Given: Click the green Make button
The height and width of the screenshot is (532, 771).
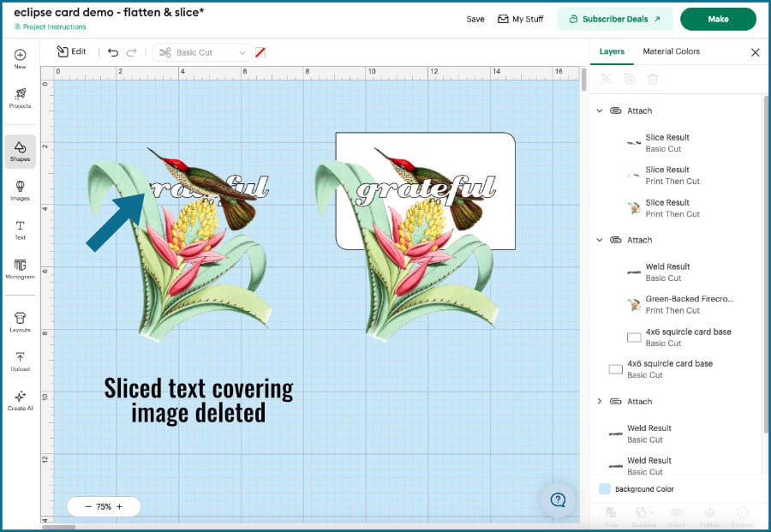Looking at the screenshot, I should pyautogui.click(x=718, y=19).
